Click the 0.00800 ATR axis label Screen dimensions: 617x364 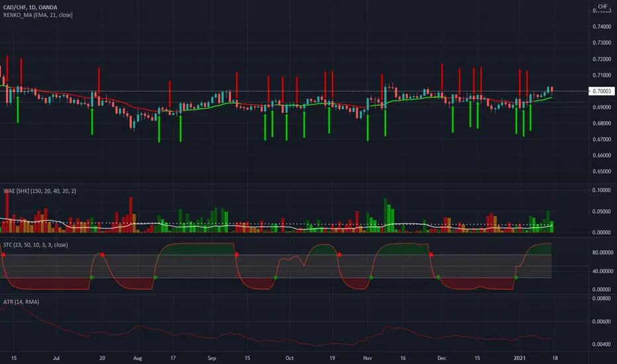point(602,298)
